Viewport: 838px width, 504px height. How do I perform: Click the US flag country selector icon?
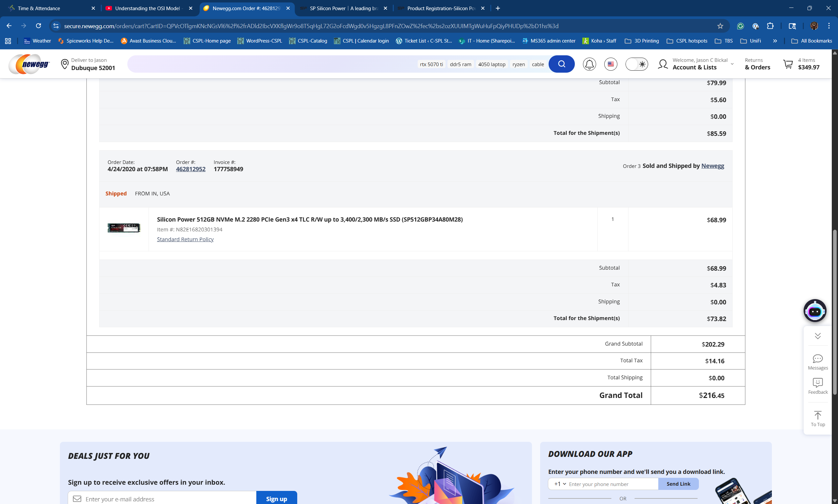610,64
